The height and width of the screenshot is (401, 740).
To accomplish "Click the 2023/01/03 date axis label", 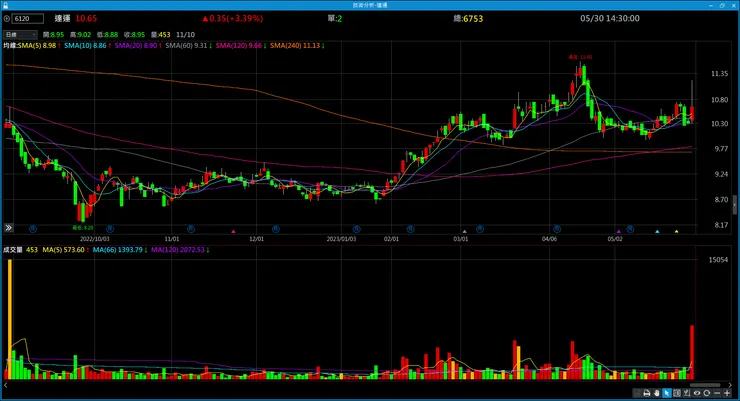I will (342, 239).
